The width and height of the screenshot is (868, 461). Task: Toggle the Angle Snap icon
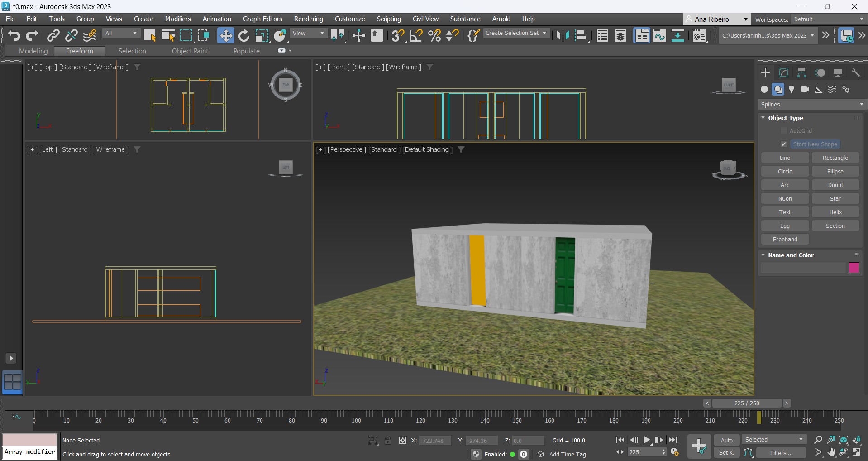[x=416, y=35]
